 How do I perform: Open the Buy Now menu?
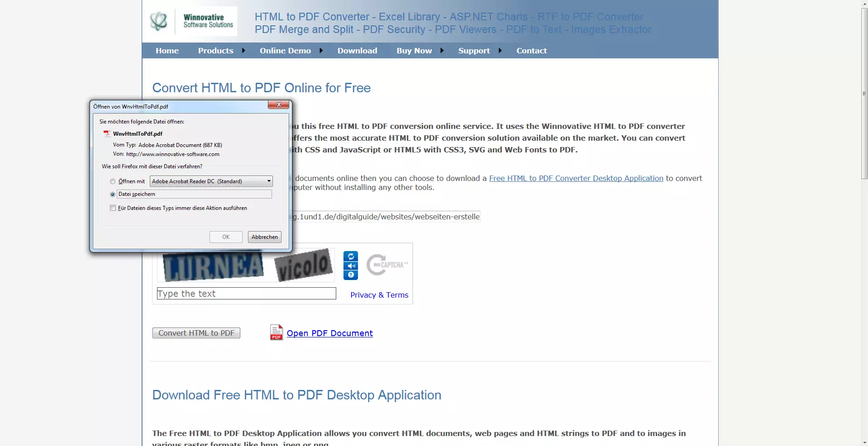(414, 51)
